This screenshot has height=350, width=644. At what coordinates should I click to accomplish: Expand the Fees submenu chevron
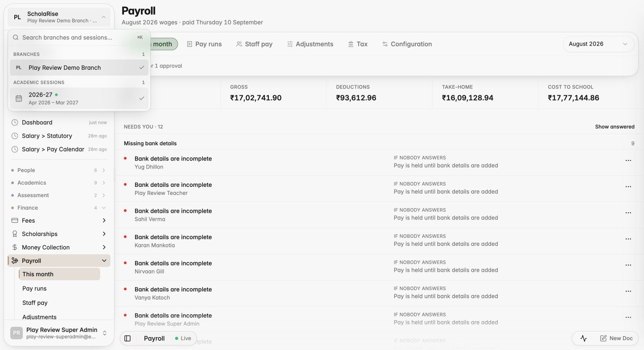pyautogui.click(x=104, y=220)
